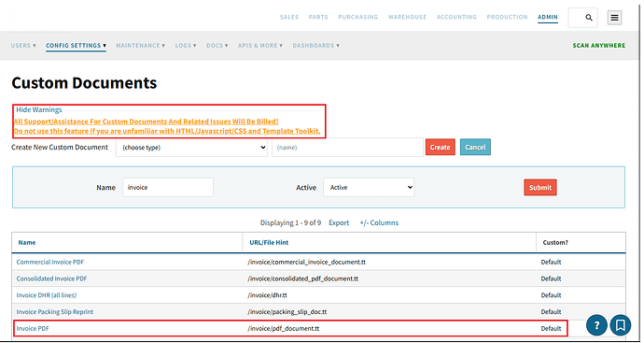Viewport: 644px width, 343px height.
Task: Click the Scan Anywhere link
Action: 599,46
